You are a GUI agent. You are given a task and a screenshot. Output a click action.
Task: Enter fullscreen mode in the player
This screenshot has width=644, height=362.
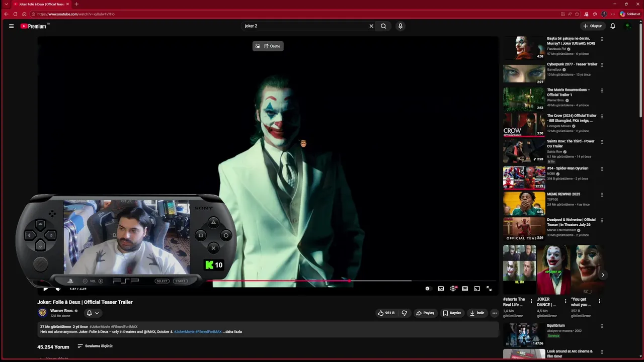[x=489, y=289]
